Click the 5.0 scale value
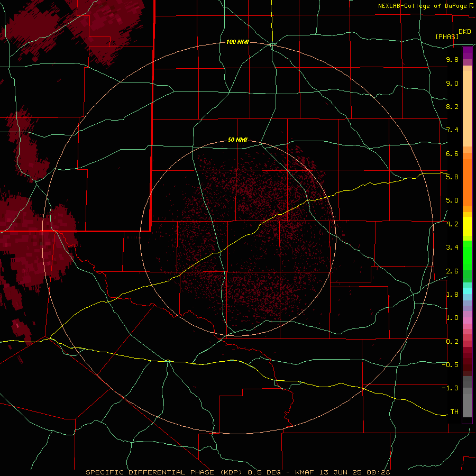 pyautogui.click(x=452, y=200)
